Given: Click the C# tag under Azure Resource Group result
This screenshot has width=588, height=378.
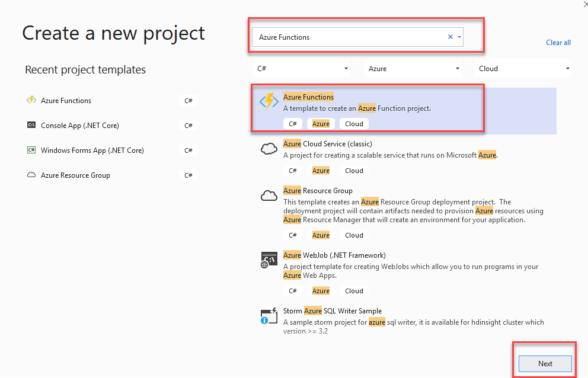Looking at the screenshot, I should click(293, 235).
